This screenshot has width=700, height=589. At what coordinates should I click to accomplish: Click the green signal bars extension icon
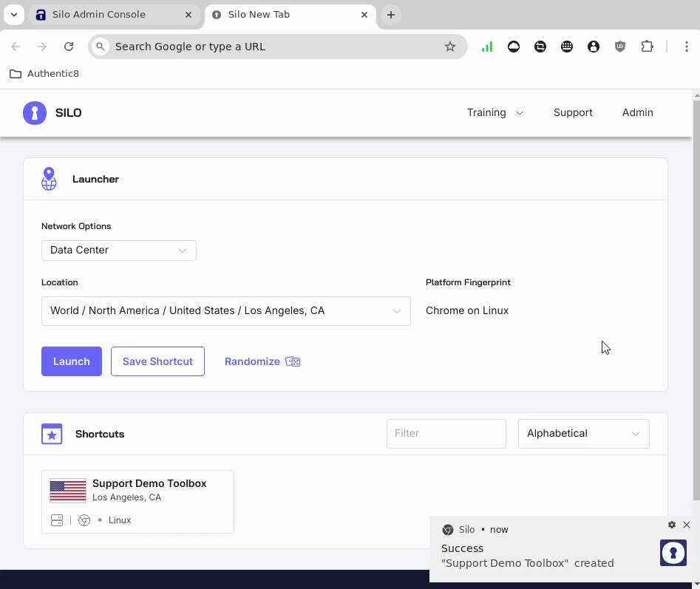click(487, 47)
